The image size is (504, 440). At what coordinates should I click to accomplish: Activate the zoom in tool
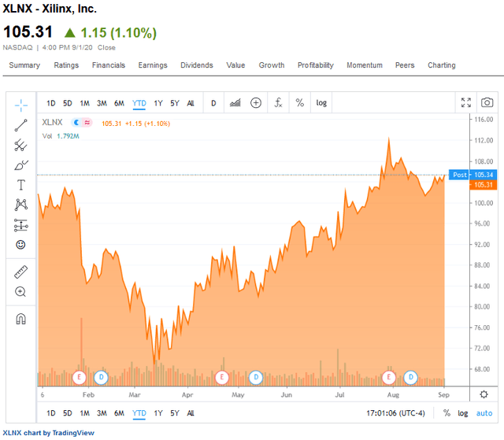20,292
